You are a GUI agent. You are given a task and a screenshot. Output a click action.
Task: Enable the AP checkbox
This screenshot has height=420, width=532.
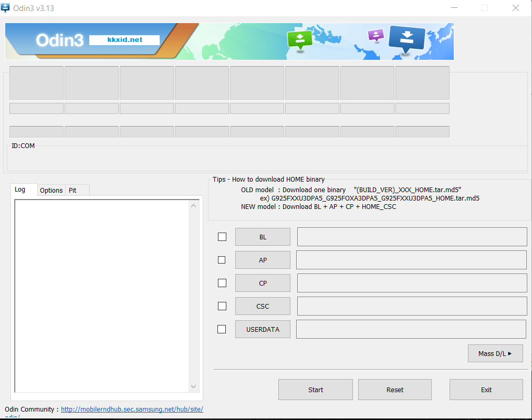click(222, 259)
